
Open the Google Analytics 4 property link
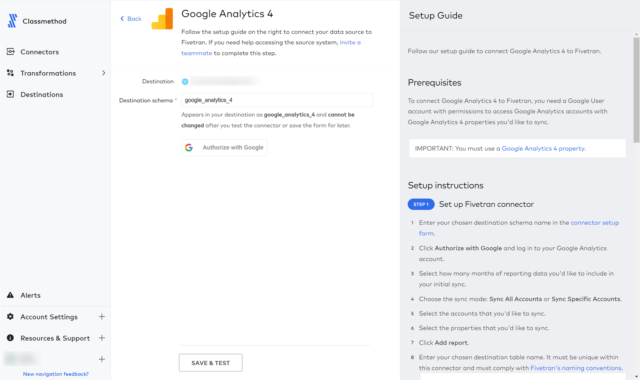tap(543, 149)
